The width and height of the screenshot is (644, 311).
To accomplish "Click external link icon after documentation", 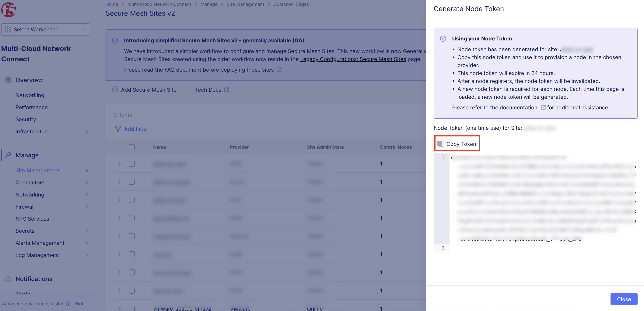I will (543, 107).
